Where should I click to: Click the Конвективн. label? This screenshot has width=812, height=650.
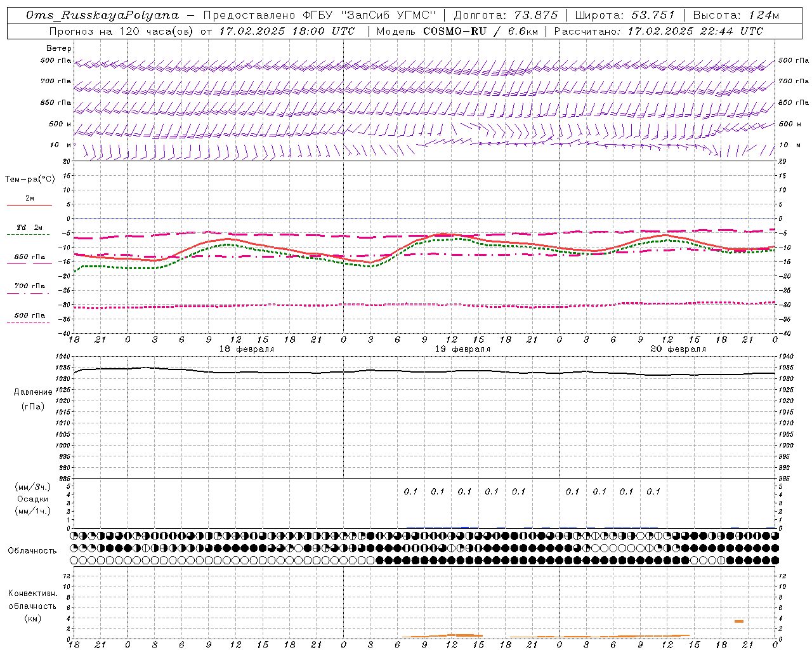(x=32, y=594)
